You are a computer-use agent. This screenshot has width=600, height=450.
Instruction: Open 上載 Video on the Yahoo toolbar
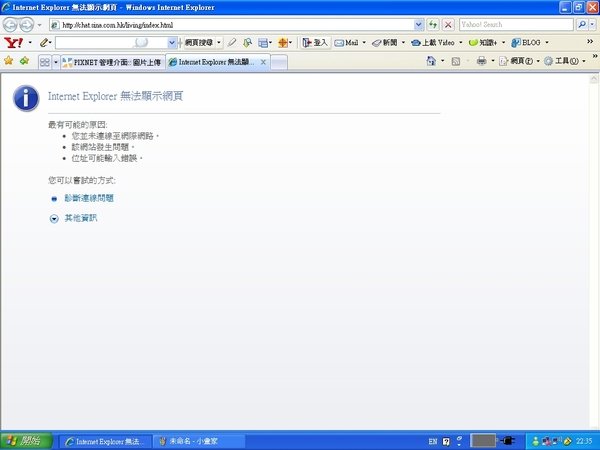tap(433, 43)
